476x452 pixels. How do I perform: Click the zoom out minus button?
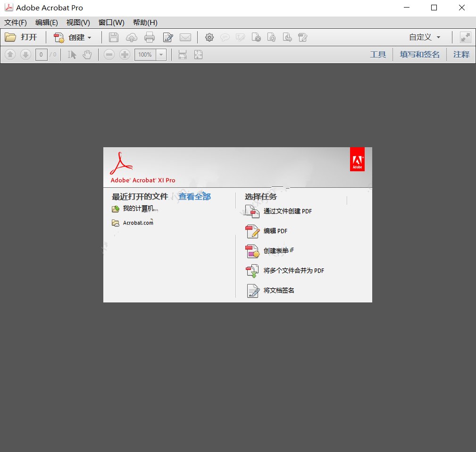(109, 55)
